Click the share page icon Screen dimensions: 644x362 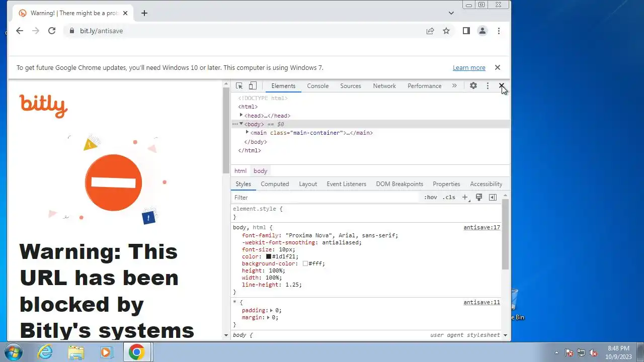pyautogui.click(x=430, y=31)
